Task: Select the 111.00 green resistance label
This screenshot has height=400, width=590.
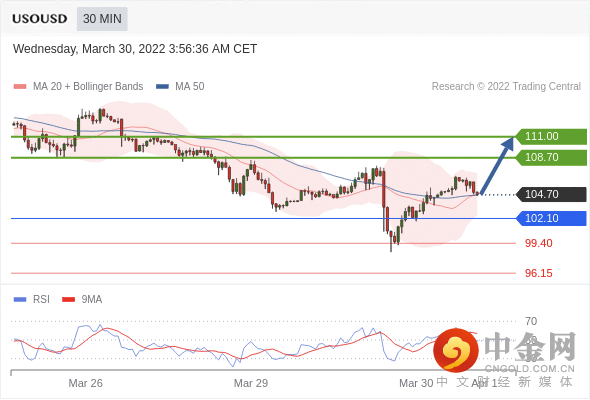Action: (551, 136)
